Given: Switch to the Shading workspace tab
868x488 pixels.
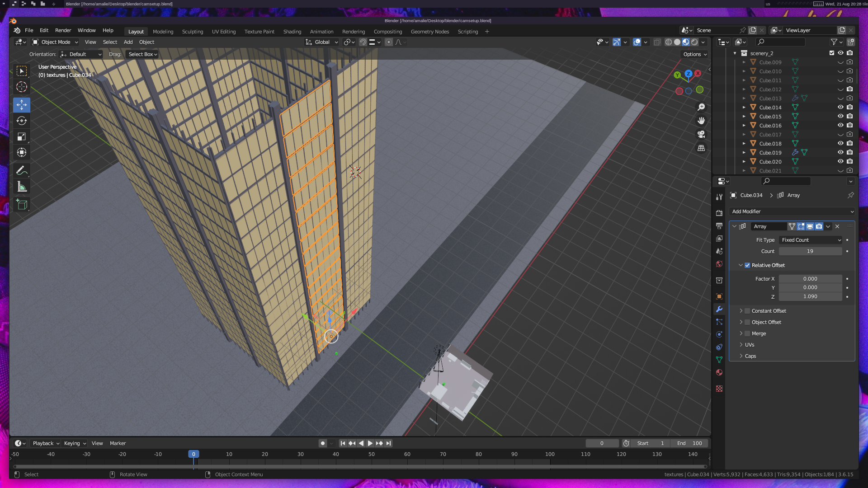Looking at the screenshot, I should pyautogui.click(x=292, y=32).
